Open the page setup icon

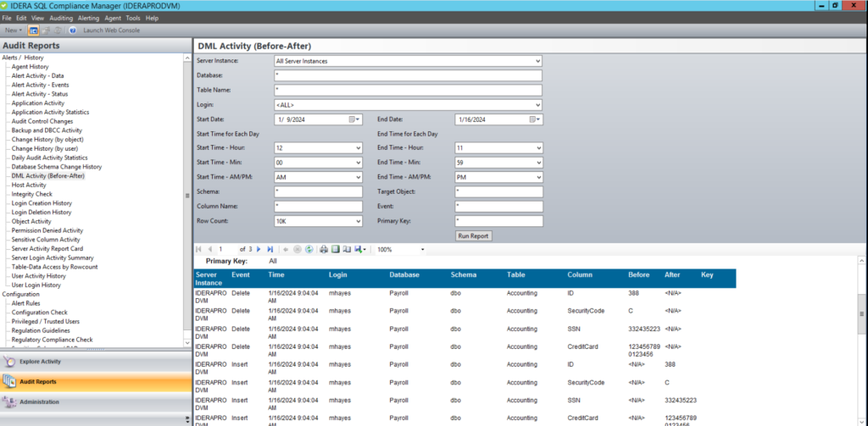pos(347,250)
